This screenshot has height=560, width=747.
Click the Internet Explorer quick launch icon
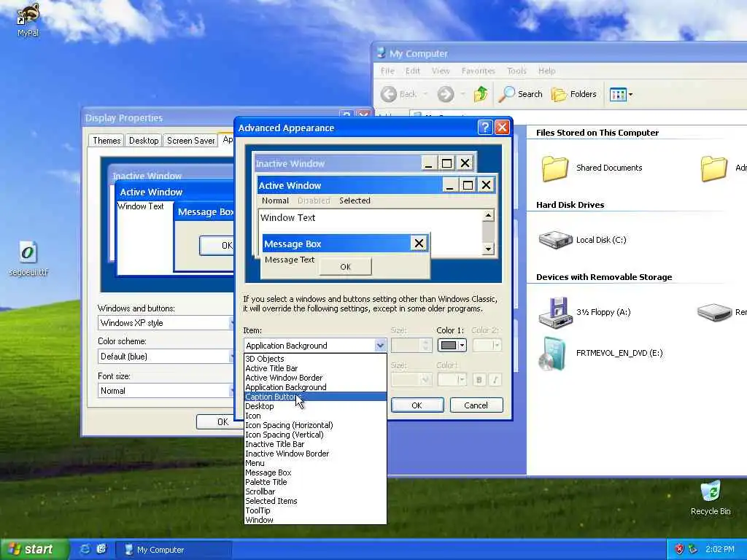(x=85, y=549)
